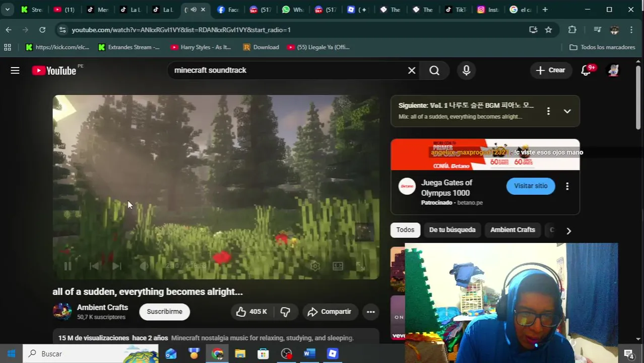The image size is (644, 363).
Task: Open Chrome media controls icon
Action: pyautogui.click(x=597, y=30)
